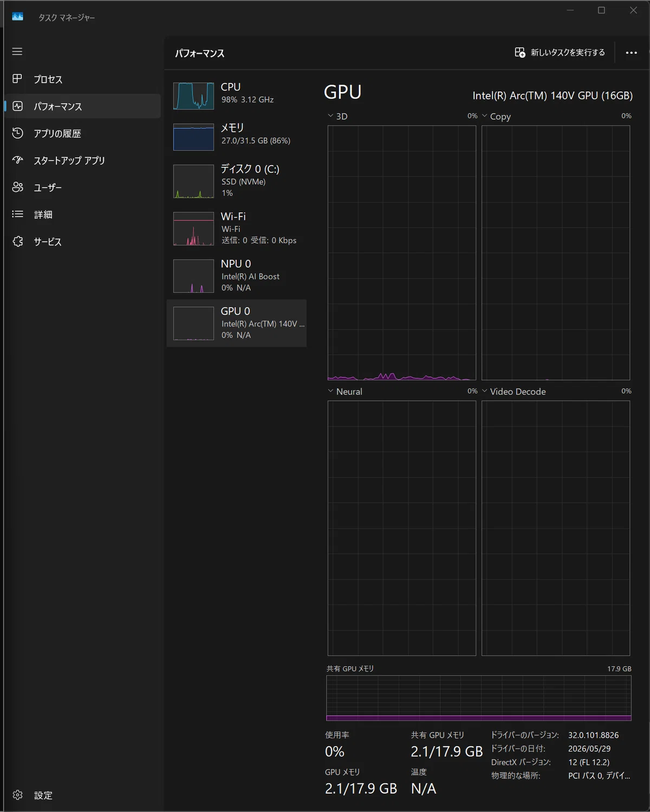Screen dimensions: 650x812
Task: Switch to the 詳細 page
Action: 82,214
